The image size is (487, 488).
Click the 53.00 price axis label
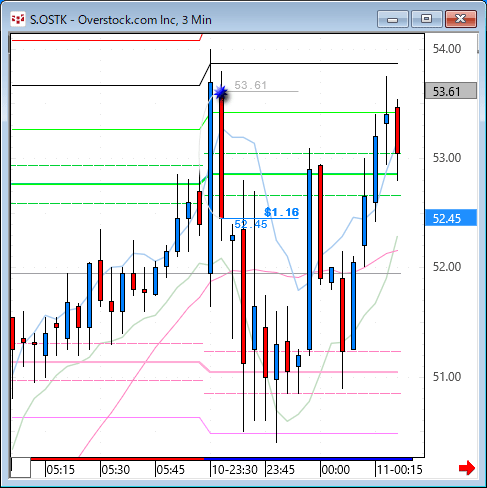click(x=447, y=158)
